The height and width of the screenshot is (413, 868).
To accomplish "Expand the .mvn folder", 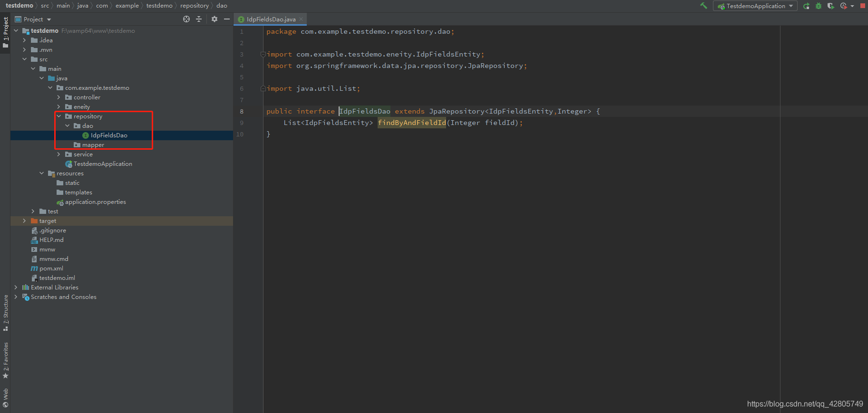I will (x=25, y=49).
